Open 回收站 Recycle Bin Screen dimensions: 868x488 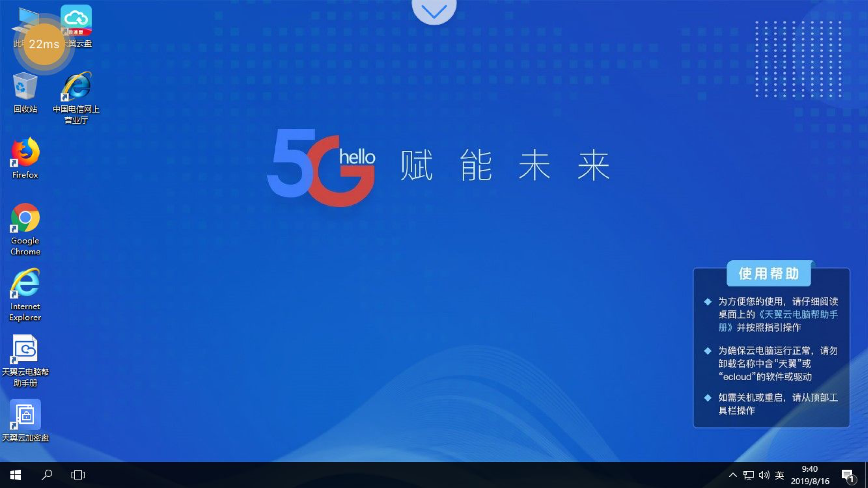tap(25, 92)
